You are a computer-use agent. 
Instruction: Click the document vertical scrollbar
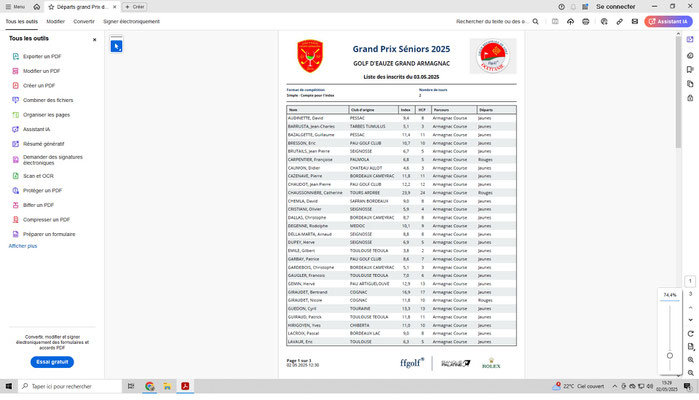point(678,91)
